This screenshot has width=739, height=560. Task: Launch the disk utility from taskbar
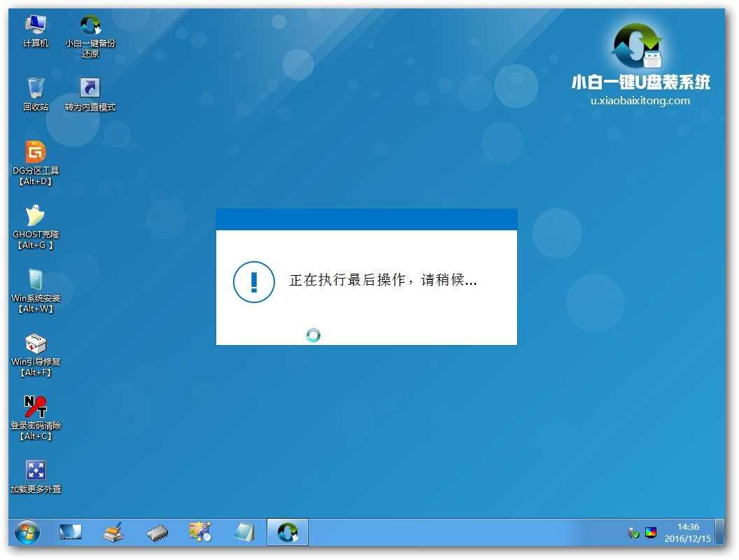tap(113, 532)
